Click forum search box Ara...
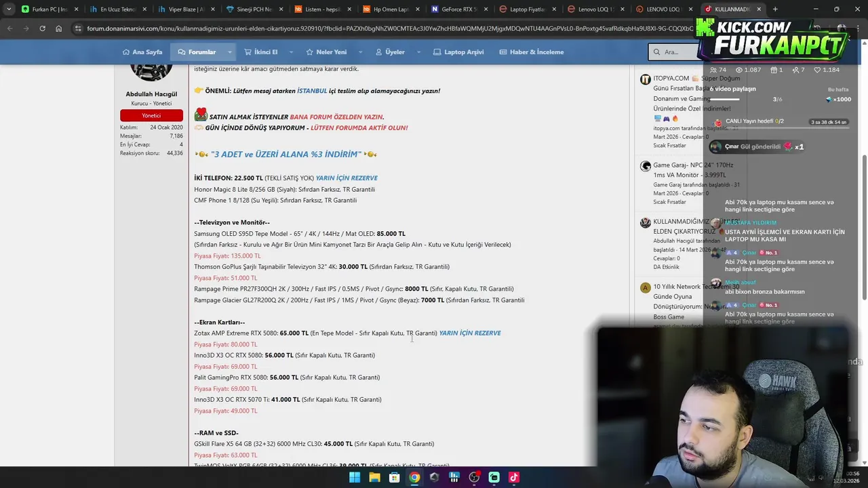The width and height of the screenshot is (868, 488). coord(675,52)
